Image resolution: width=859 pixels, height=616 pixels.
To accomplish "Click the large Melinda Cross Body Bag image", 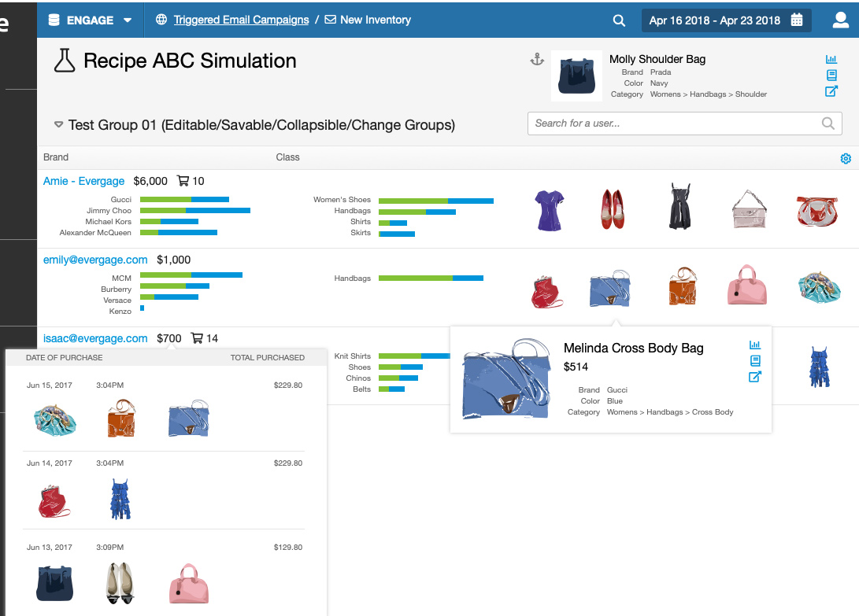I will click(506, 379).
